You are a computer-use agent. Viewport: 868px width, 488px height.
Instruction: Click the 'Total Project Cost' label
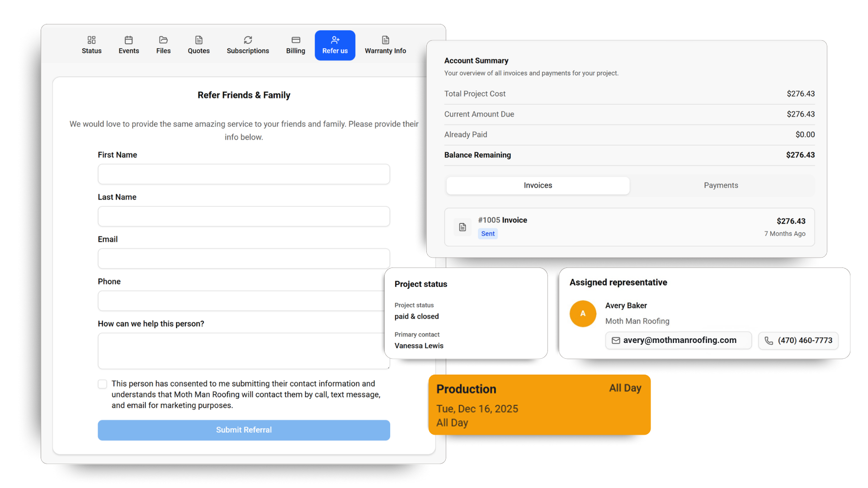475,94
